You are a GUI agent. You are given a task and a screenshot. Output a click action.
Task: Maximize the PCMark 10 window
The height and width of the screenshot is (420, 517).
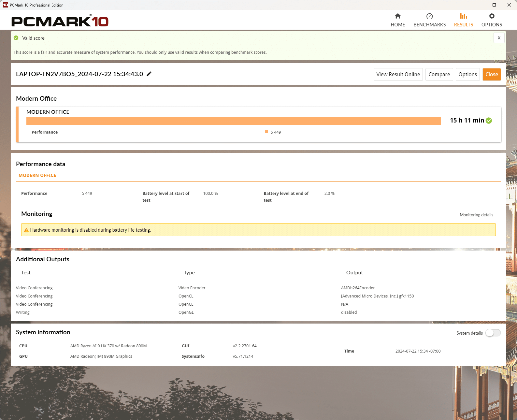tap(494, 5)
